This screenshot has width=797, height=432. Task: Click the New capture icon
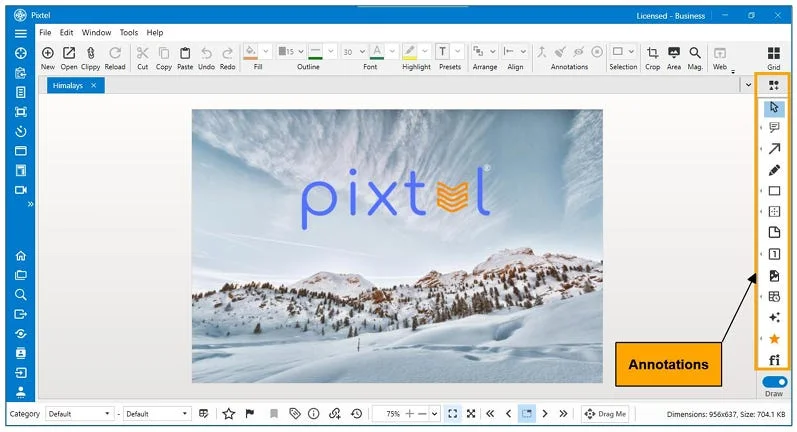click(x=48, y=53)
